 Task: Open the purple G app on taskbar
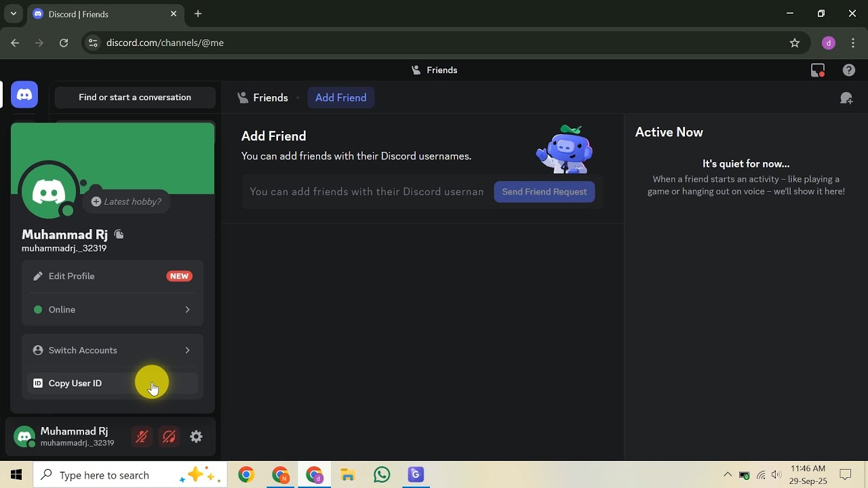(416, 475)
